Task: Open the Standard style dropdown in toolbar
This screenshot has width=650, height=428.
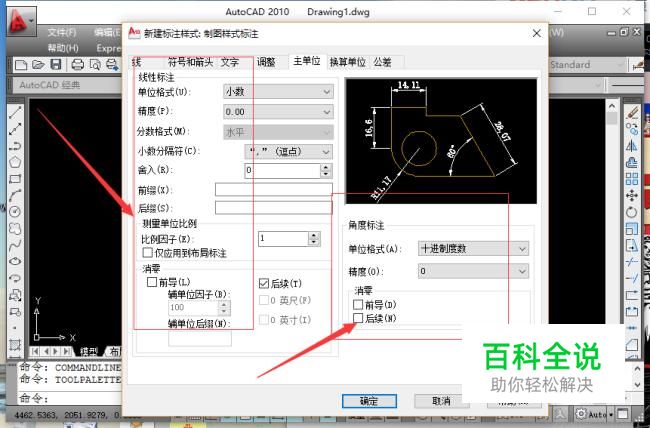Action: [587, 65]
